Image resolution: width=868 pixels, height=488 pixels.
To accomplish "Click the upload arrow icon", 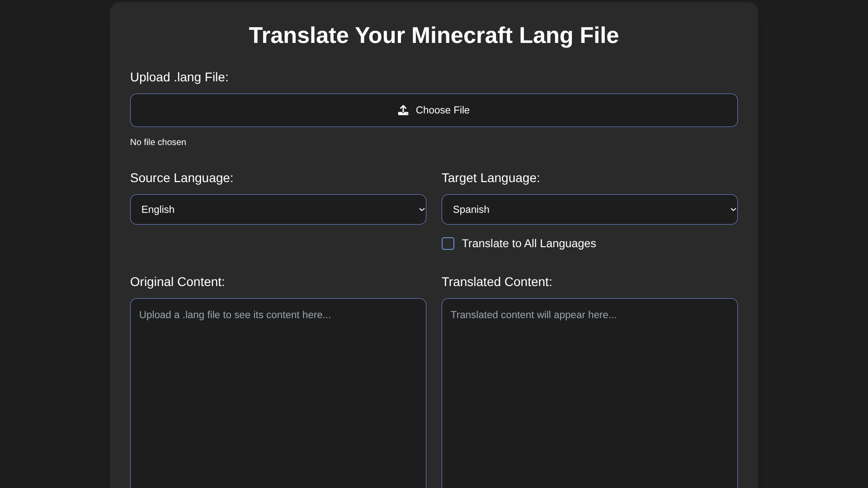I will click(x=403, y=110).
